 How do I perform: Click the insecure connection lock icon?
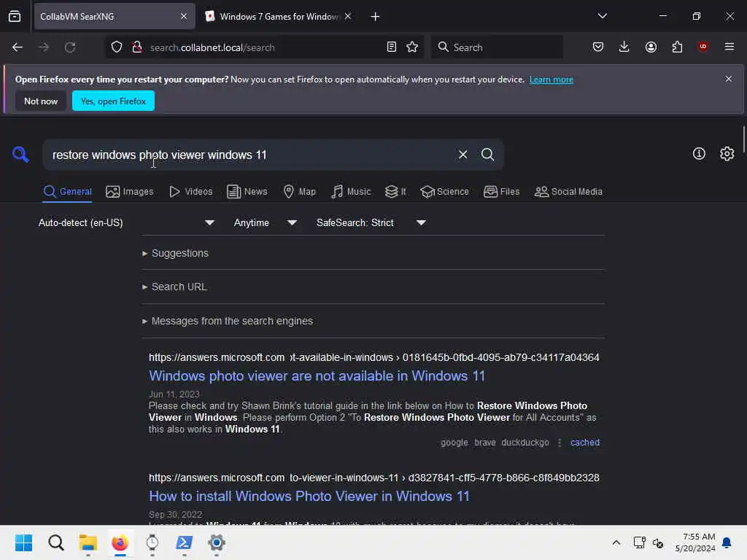point(137,47)
